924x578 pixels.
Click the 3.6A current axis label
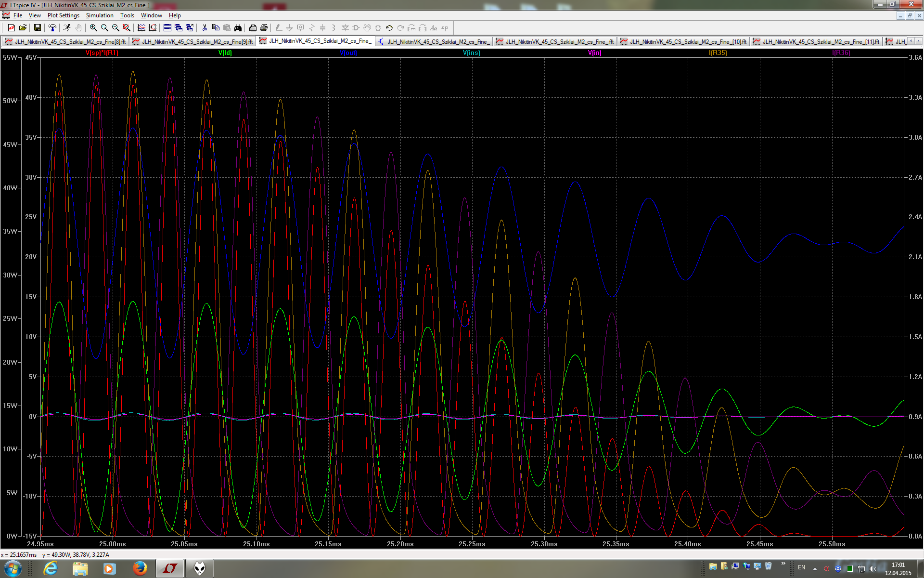coord(915,57)
